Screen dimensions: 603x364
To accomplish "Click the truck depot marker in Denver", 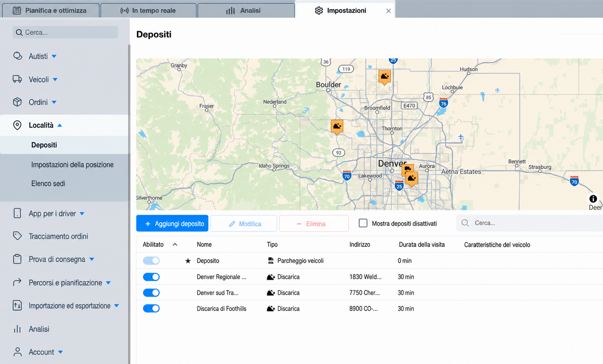I will click(x=407, y=169).
